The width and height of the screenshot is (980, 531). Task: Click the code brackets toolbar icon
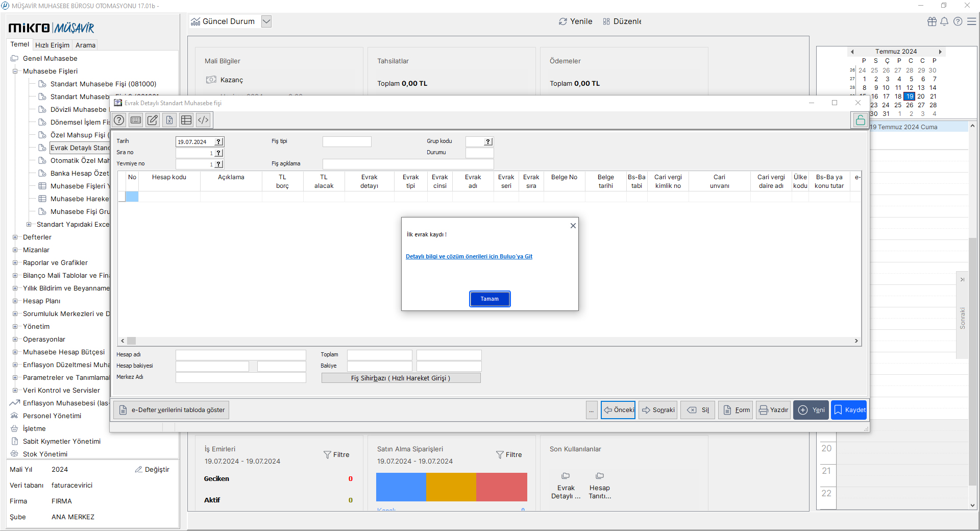(x=203, y=120)
